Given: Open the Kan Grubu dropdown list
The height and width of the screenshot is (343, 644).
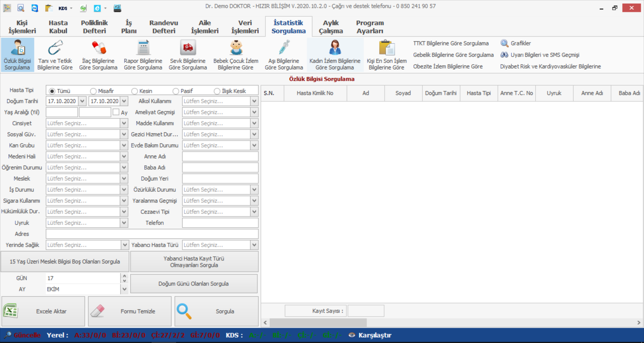Looking at the screenshot, I should (124, 146).
